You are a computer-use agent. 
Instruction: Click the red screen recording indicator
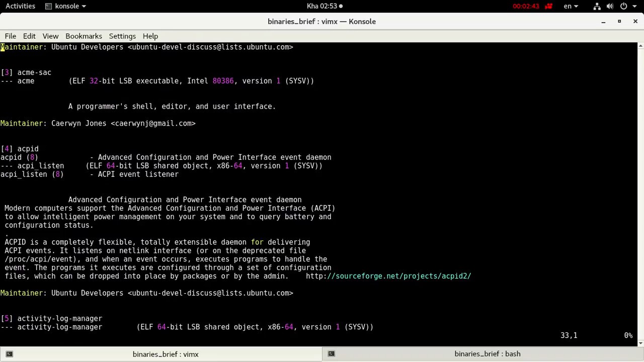[548, 6]
